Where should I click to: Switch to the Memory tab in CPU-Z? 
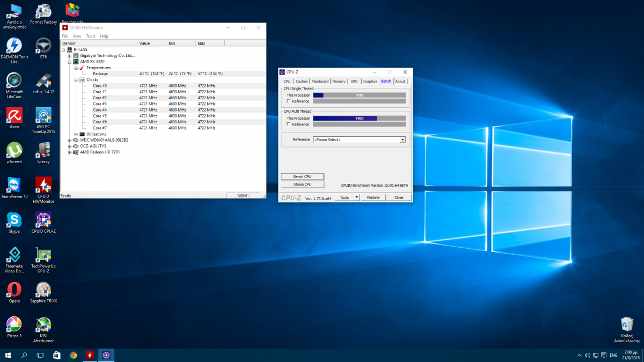tap(339, 82)
